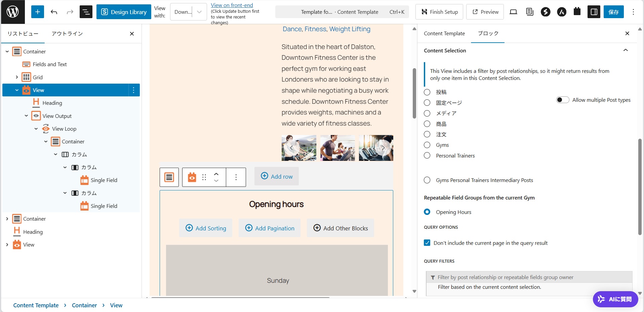Viewport: 644px width, 312px height.
Task: Click the Finish Setup button
Action: point(439,12)
